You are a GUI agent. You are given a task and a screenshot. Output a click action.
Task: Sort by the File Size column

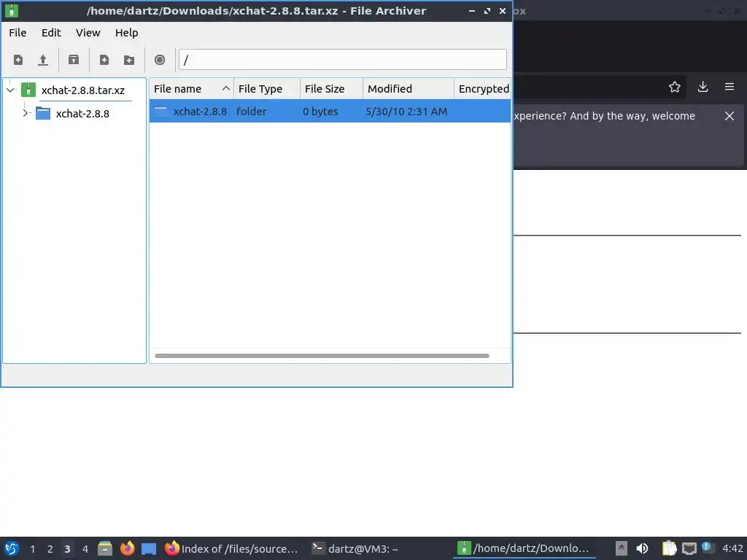pos(331,88)
